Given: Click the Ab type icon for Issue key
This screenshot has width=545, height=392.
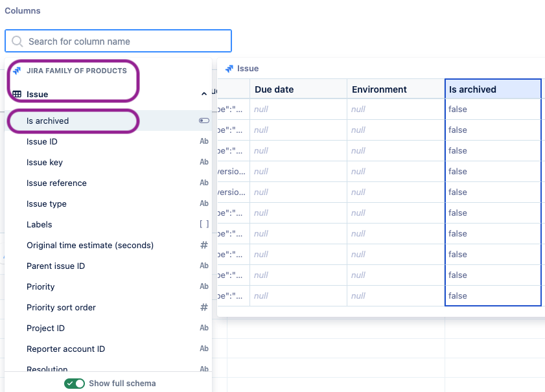Looking at the screenshot, I should 204,162.
